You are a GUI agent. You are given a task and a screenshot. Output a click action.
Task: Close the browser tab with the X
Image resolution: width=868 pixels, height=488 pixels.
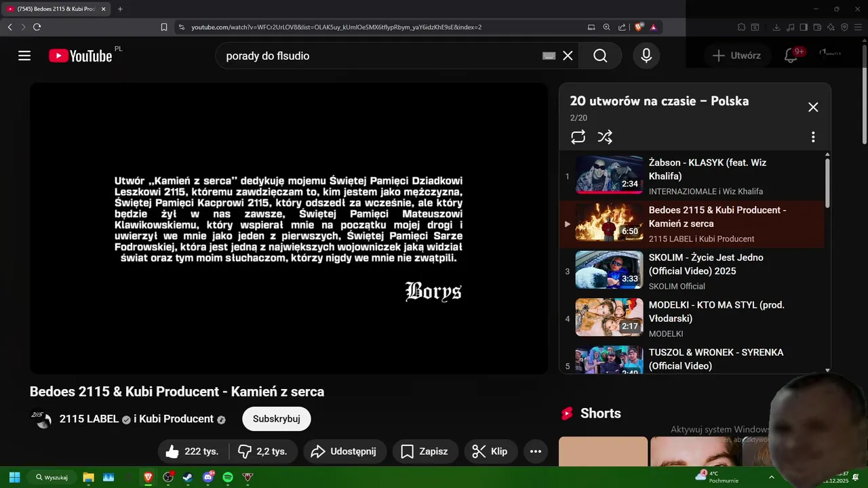click(x=104, y=9)
